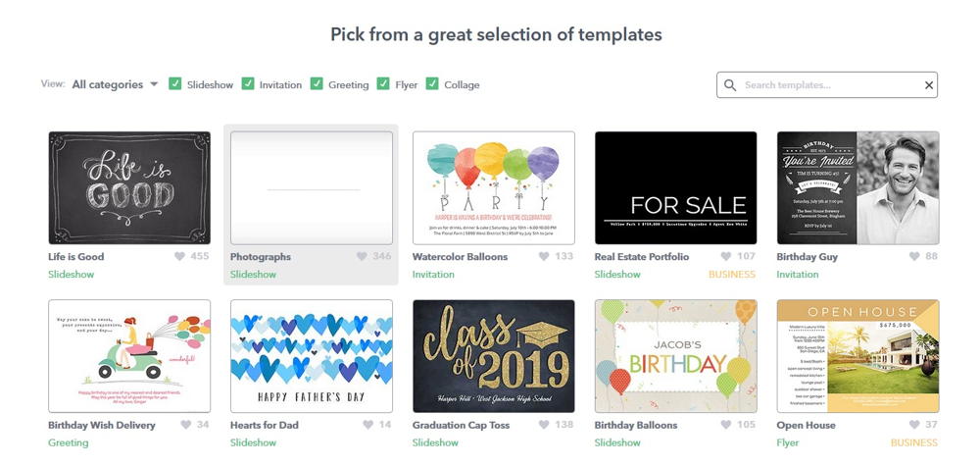Select the FOR SALE real estate thumbnail
This screenshot has width=980, height=465.
coord(675,188)
